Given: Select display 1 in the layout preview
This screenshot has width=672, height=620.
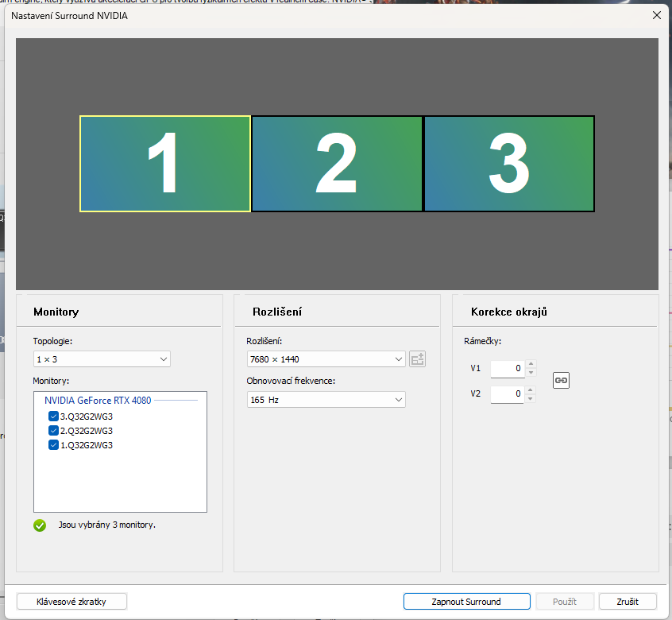Looking at the screenshot, I should [x=165, y=164].
